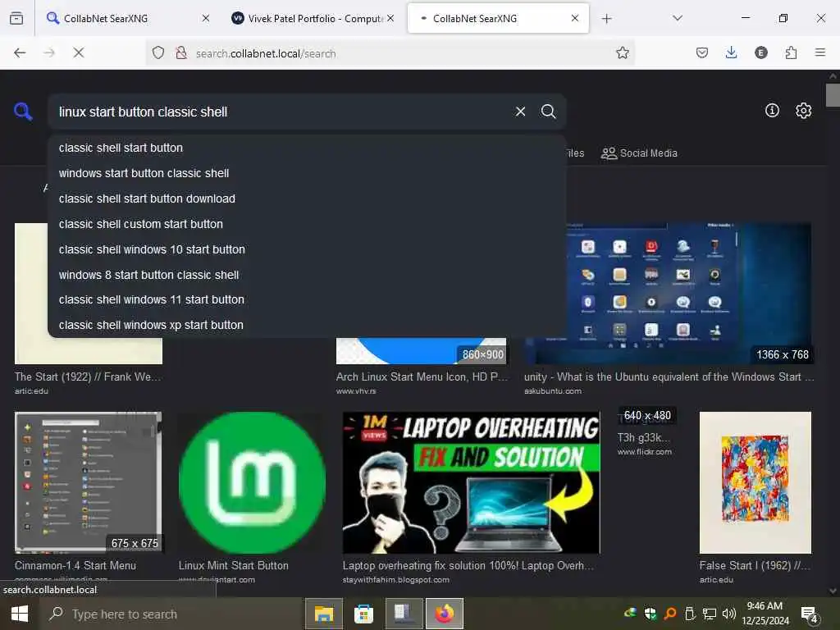Open the network tray icon
The image size is (840, 630).
pyautogui.click(x=710, y=614)
